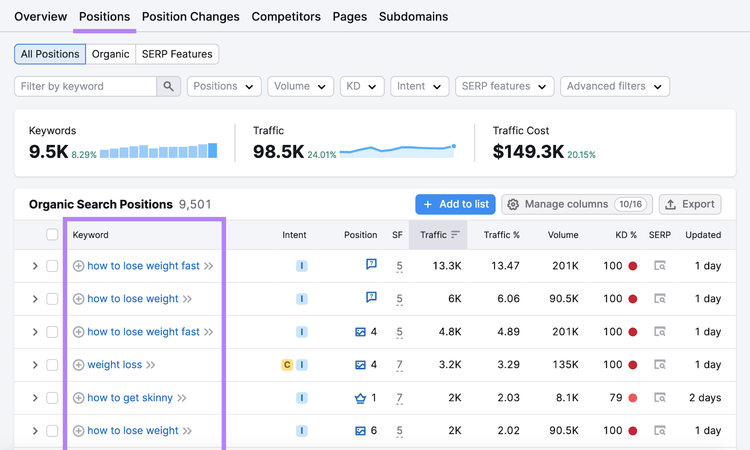Open how to lose weight fast link, 13.3K traffic
This screenshot has height=450, width=750.
pyautogui.click(x=143, y=266)
